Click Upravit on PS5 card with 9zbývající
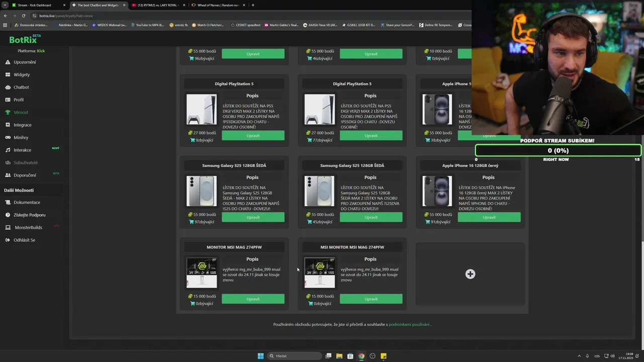The height and width of the screenshot is (362, 644). click(x=253, y=136)
